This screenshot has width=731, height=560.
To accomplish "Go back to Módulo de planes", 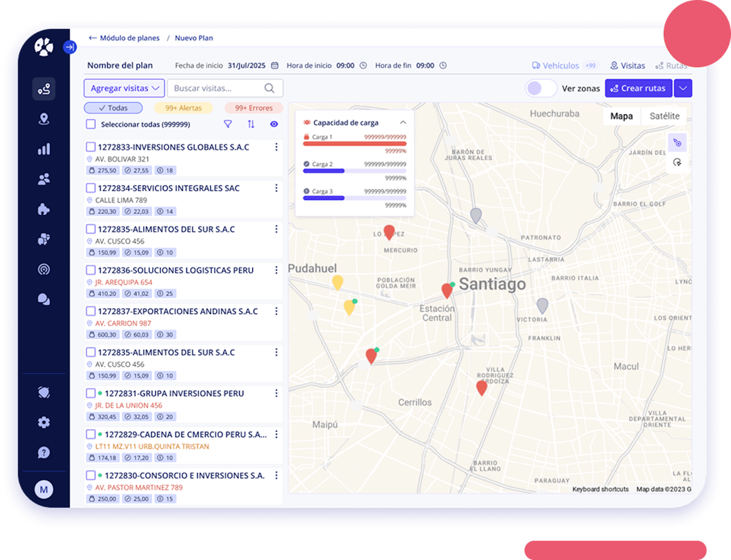I will tap(124, 38).
